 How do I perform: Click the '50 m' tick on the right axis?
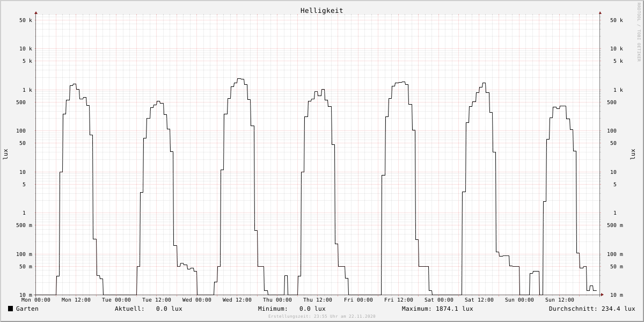tap(617, 267)
